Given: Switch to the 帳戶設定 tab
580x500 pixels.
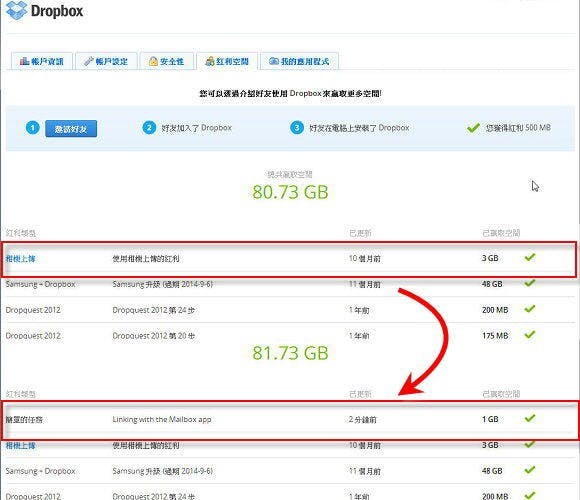Looking at the screenshot, I should pyautogui.click(x=106, y=61).
